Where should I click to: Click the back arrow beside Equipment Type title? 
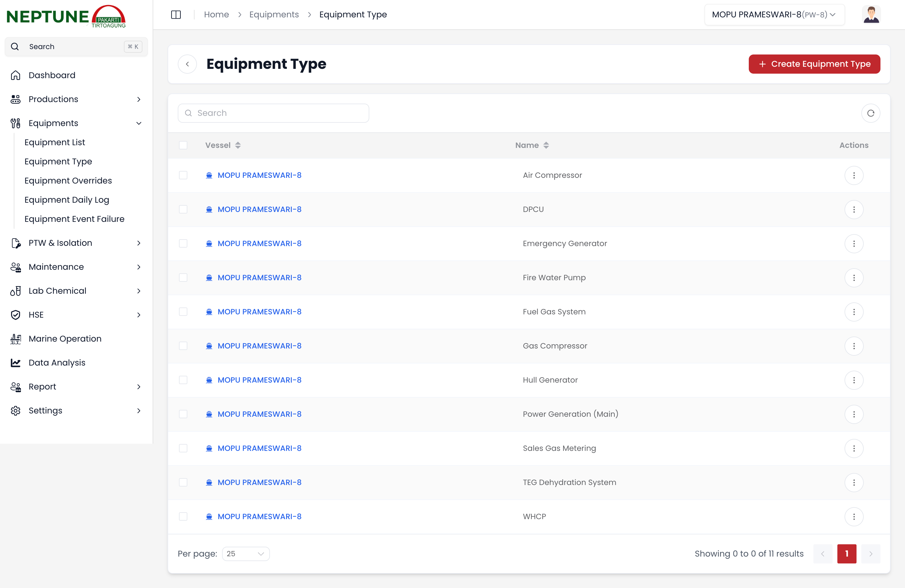coord(187,64)
